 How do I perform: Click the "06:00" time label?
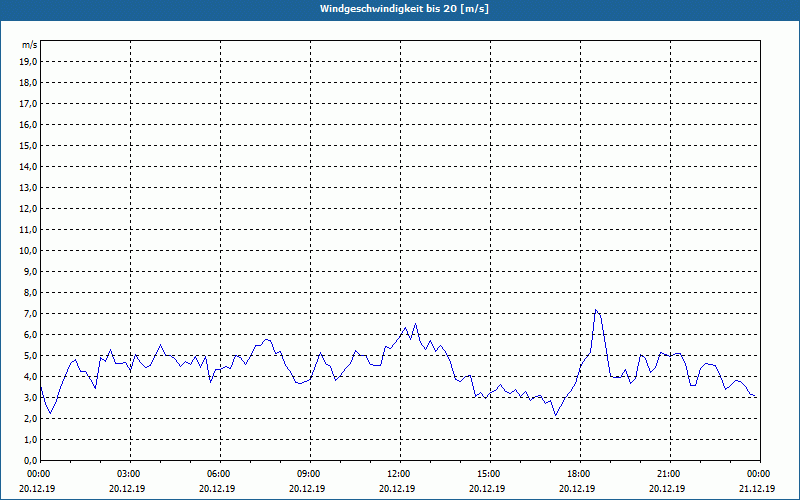pos(220,474)
